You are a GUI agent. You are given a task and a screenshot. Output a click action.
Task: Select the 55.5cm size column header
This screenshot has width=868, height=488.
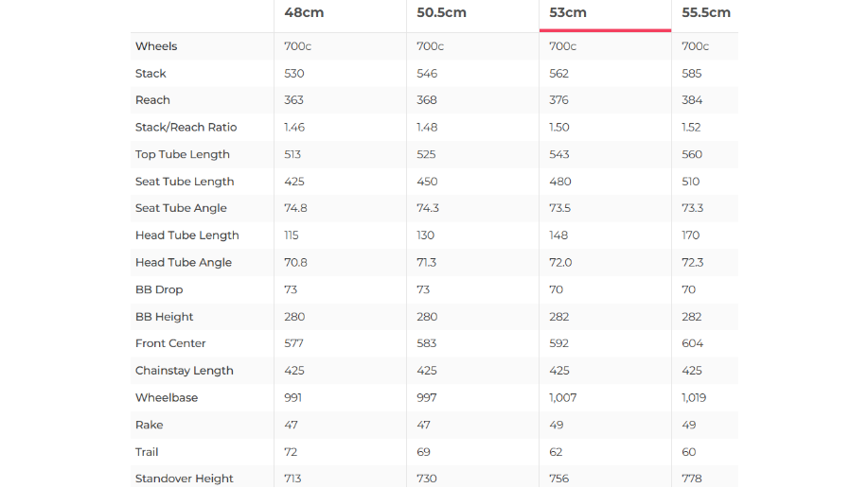(705, 13)
